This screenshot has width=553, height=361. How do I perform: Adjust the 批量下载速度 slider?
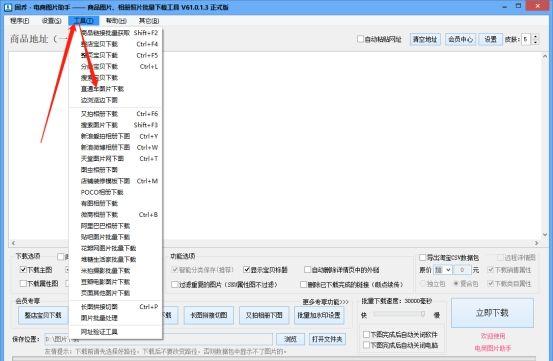click(x=399, y=314)
